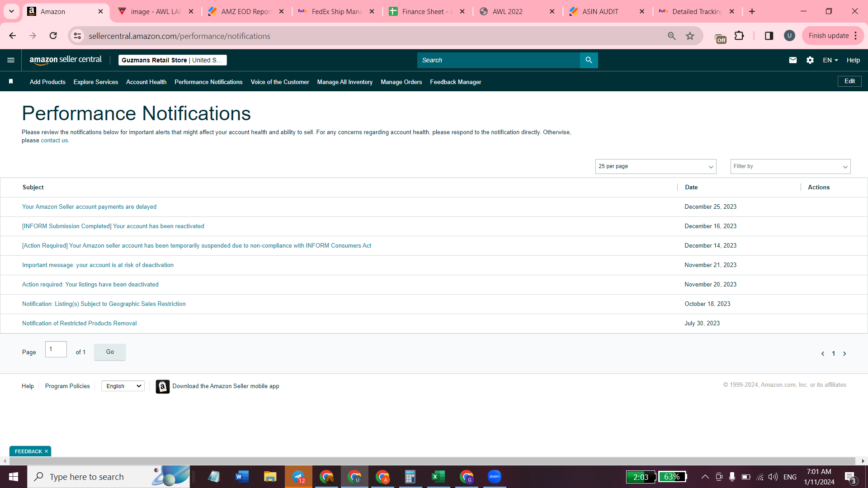Open 'account payments are delayed' notification
868x488 pixels.
[89, 206]
